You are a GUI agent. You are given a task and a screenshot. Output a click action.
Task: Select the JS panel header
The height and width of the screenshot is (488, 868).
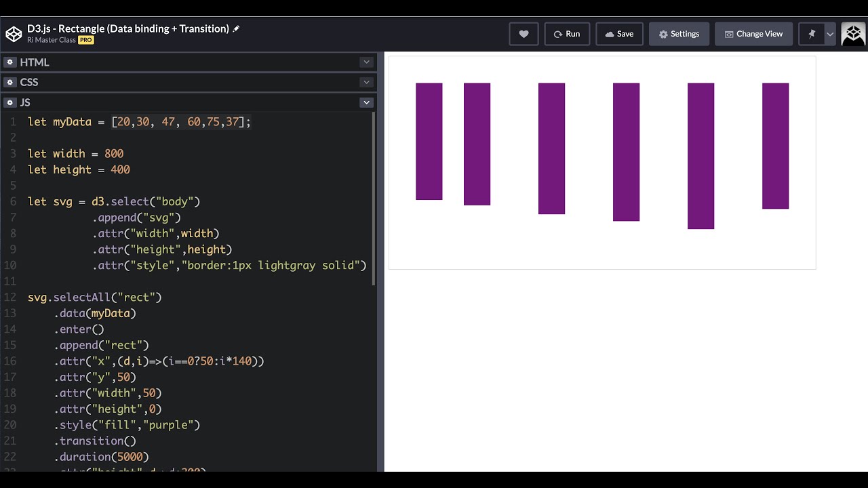click(x=189, y=102)
